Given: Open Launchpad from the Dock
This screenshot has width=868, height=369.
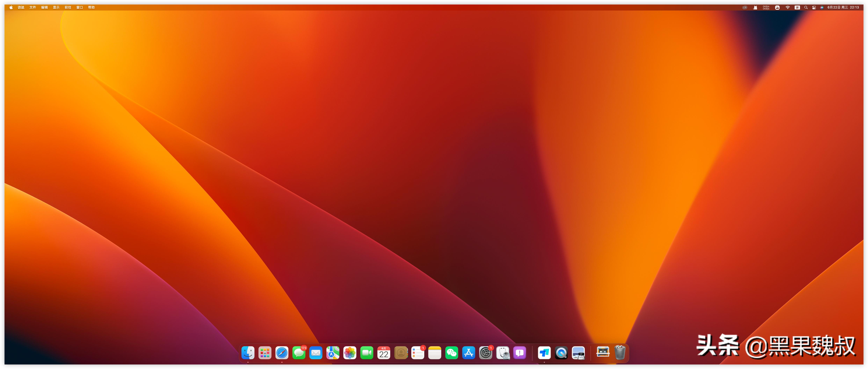Looking at the screenshot, I should pos(265,353).
